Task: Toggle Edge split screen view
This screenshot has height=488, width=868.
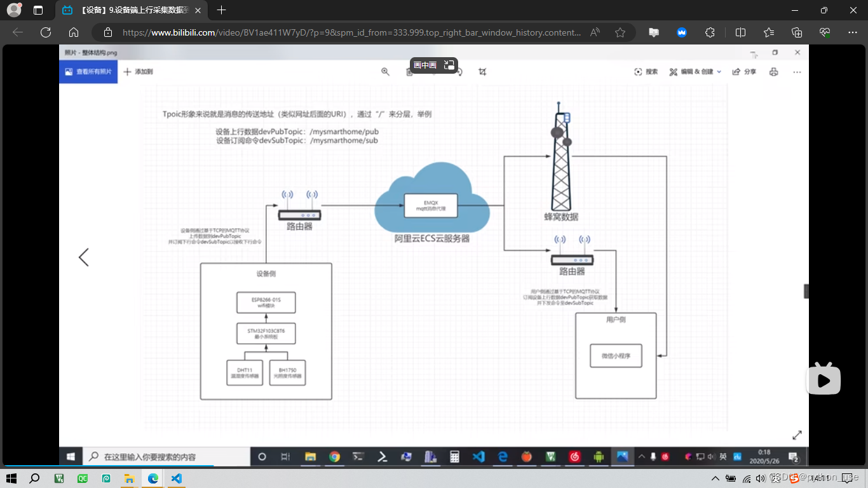Action: pyautogui.click(x=740, y=32)
